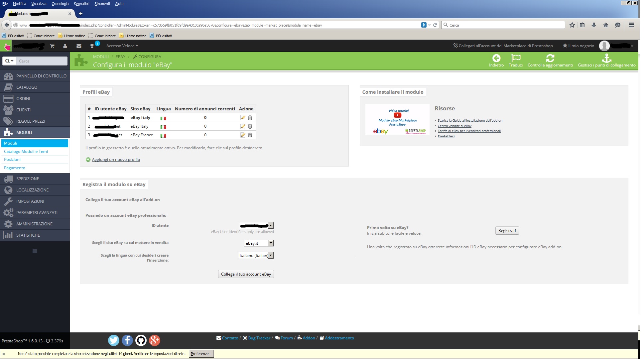Click the shopping cart icon in header
Screen dimensions: 644x359
coord(52,46)
